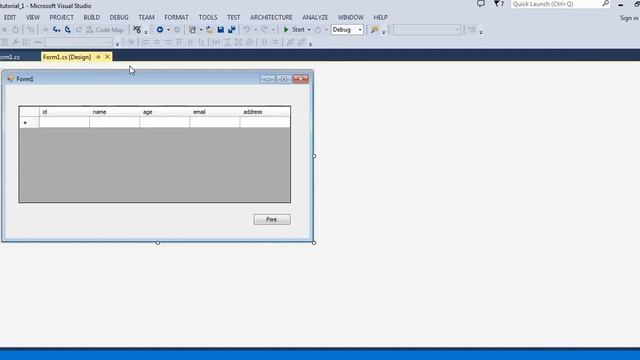Click the Open File folder icon
This screenshot has width=640, height=360.
209,30
